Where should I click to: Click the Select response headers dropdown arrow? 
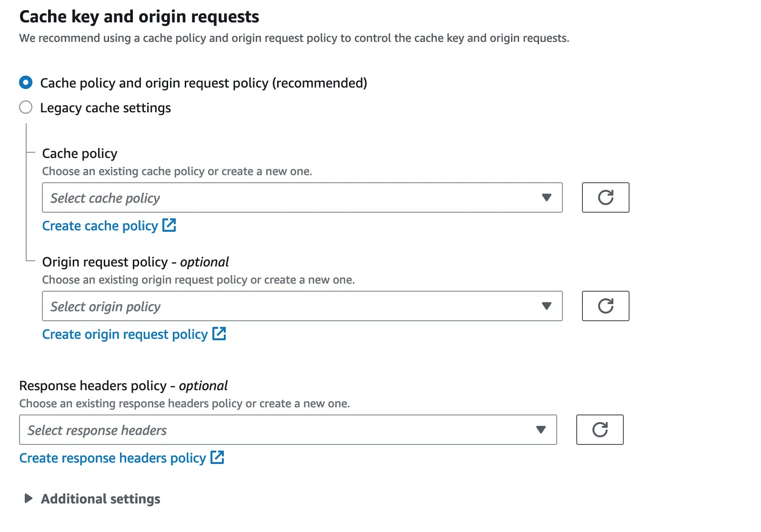541,430
